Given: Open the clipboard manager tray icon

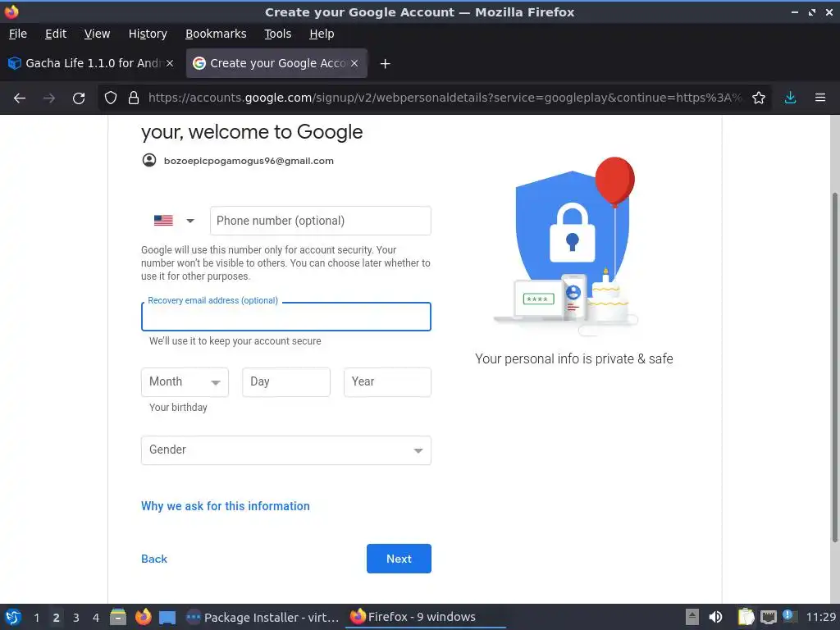Looking at the screenshot, I should tap(746, 617).
